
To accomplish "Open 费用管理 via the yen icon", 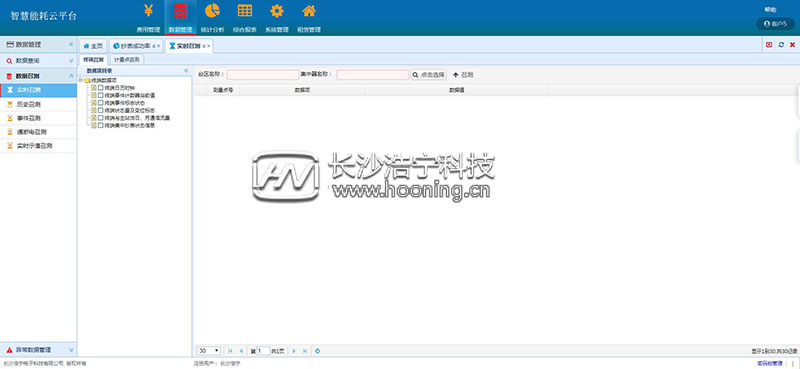I will (x=148, y=11).
